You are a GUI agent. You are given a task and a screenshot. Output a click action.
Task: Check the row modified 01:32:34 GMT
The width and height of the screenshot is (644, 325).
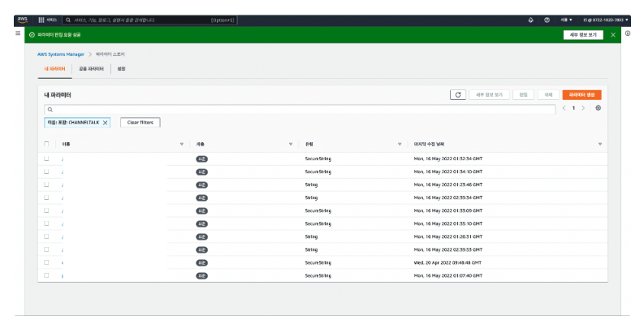click(46, 158)
